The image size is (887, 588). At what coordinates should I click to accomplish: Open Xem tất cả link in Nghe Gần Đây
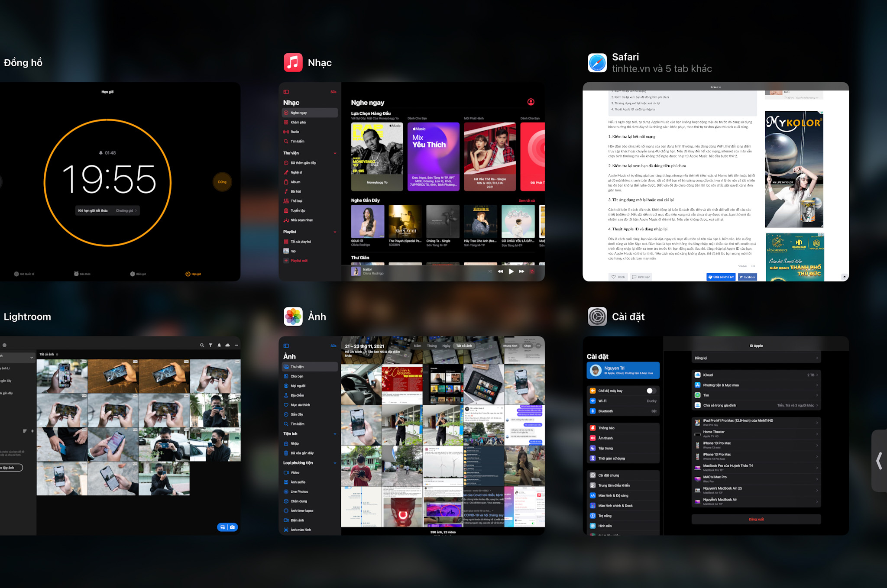coord(527,200)
